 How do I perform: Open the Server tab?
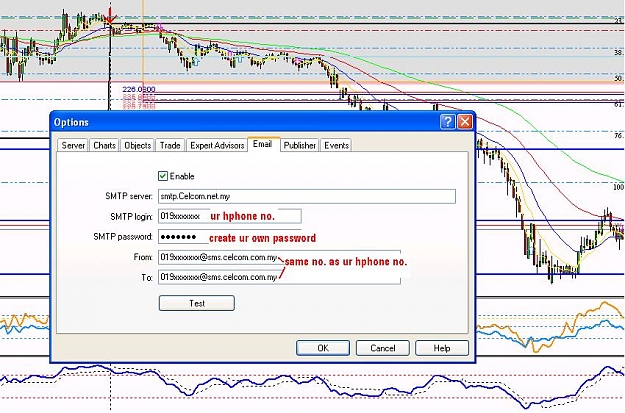pyautogui.click(x=73, y=146)
